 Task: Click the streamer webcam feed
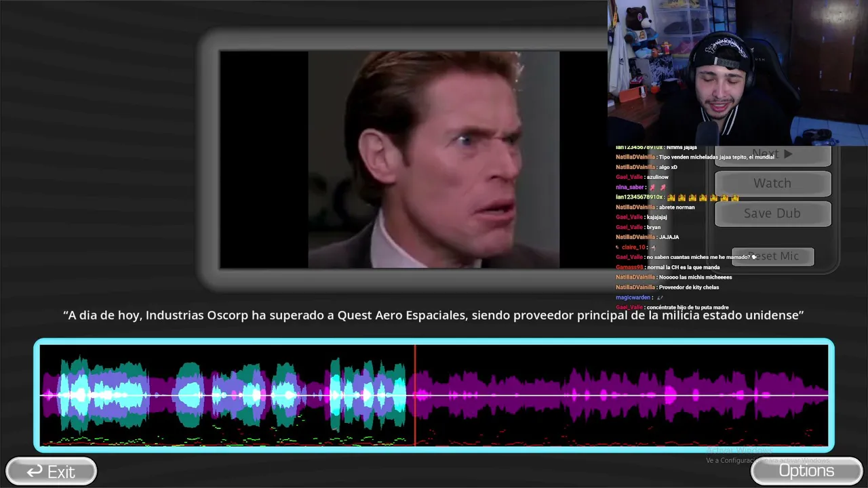click(x=738, y=73)
